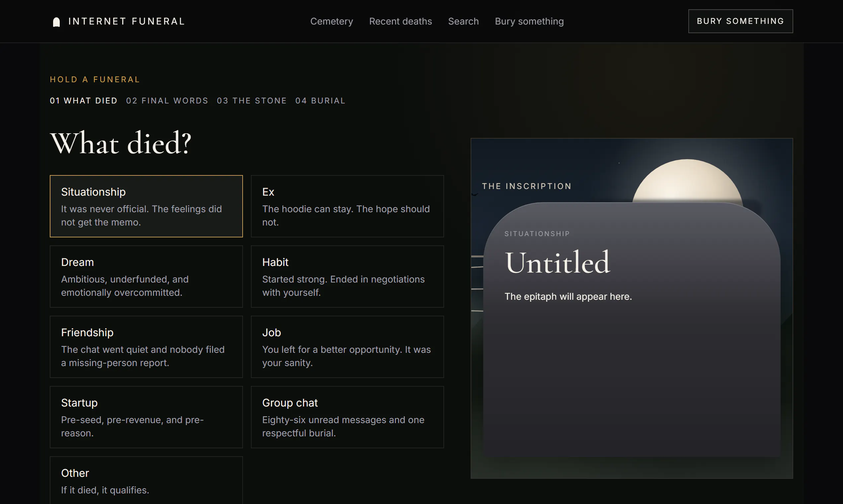Viewport: 843px width, 504px height.
Task: Open the Search nav link
Action: pyautogui.click(x=463, y=22)
